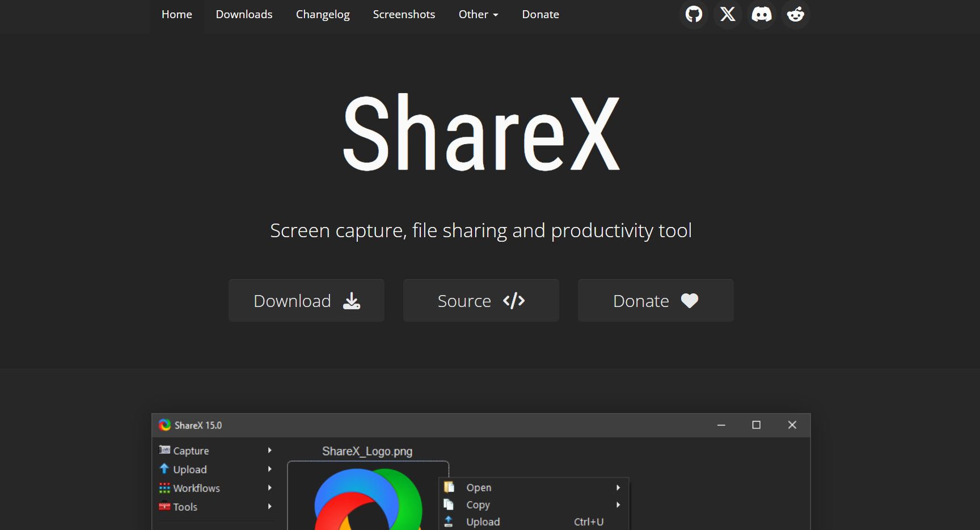The image size is (980, 530).
Task: Select the Capture icon in the sidebar
Action: coord(164,450)
